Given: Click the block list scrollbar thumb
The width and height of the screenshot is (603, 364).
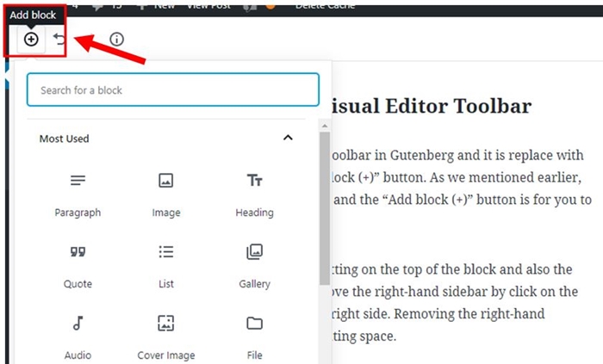Looking at the screenshot, I should (325, 208).
